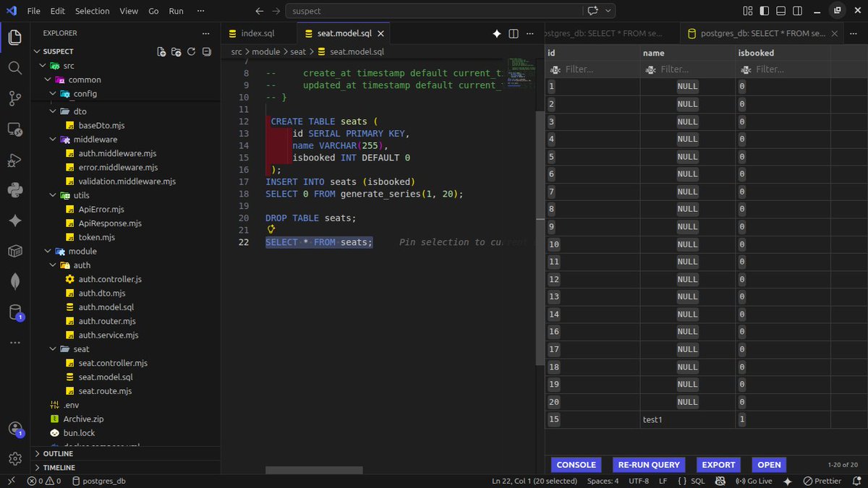This screenshot has height=488, width=868.
Task: Close the seat.model.sql tab
Action: [x=381, y=34]
